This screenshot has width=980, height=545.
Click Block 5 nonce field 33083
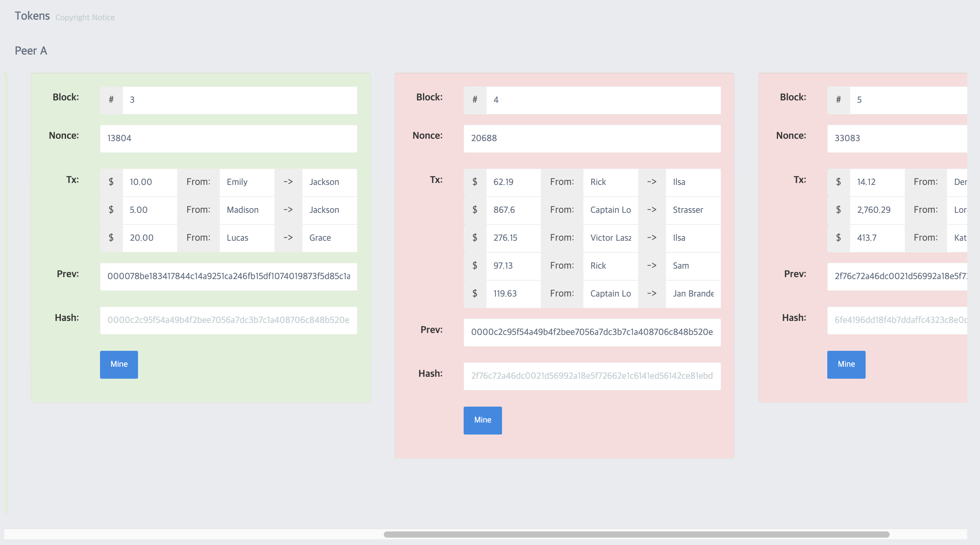(896, 138)
